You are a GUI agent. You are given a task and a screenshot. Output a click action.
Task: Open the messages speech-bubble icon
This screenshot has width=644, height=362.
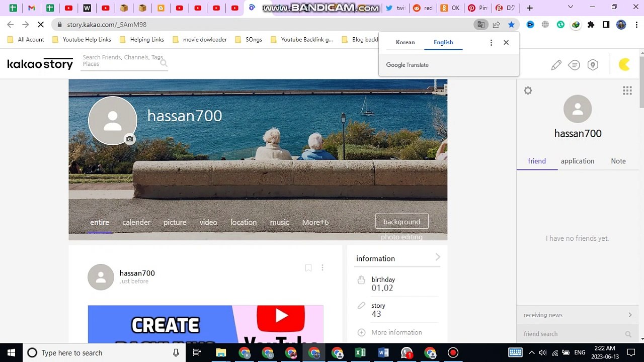coord(574,65)
